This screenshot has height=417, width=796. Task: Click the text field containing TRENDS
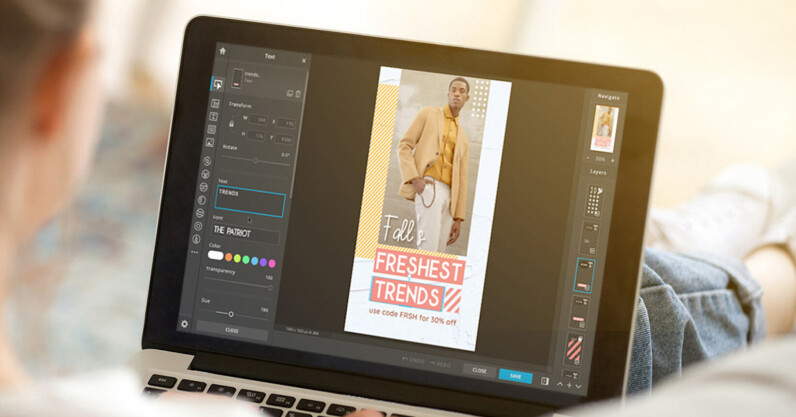250,202
